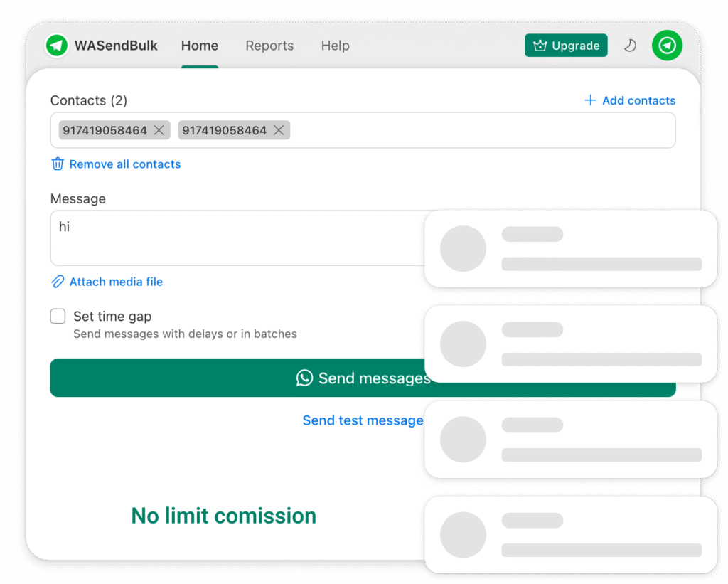Open the Reports tab
The image size is (728, 584).
point(269,46)
